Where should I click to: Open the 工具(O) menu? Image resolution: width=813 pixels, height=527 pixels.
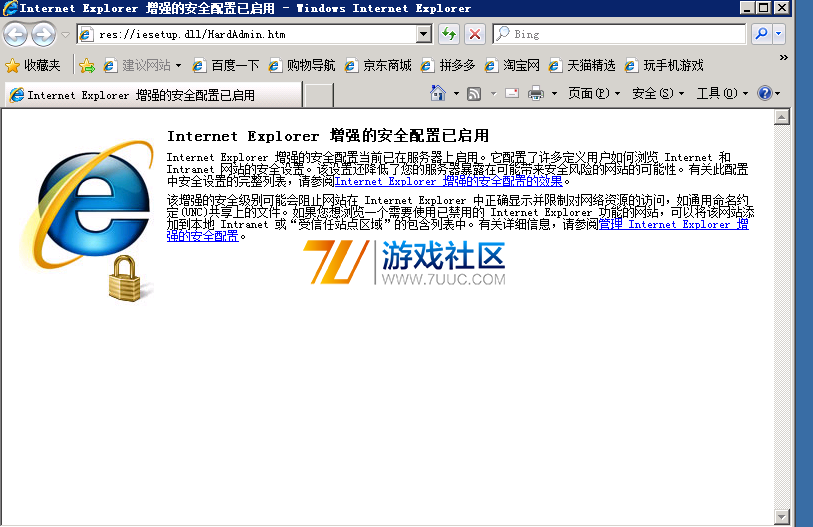pos(722,93)
